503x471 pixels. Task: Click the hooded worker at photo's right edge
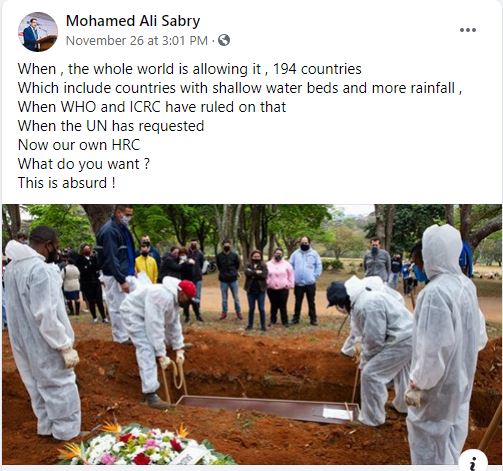[x=446, y=344]
